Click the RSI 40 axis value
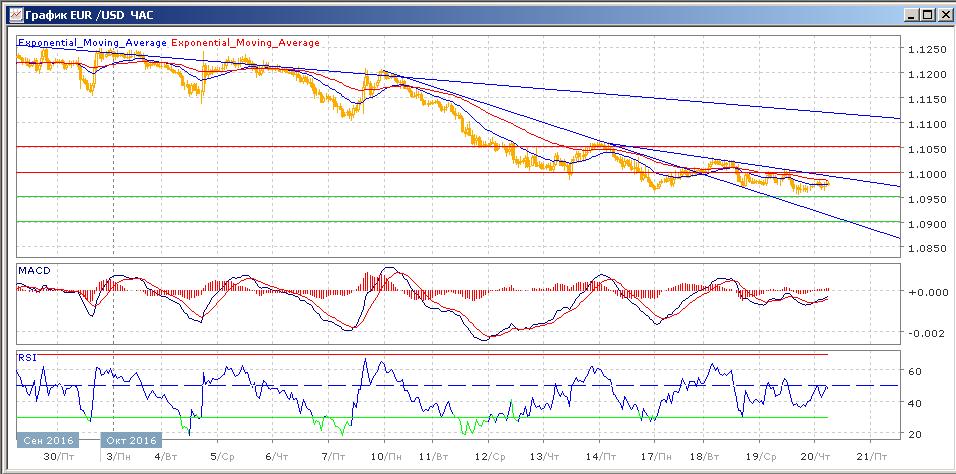 coord(915,403)
